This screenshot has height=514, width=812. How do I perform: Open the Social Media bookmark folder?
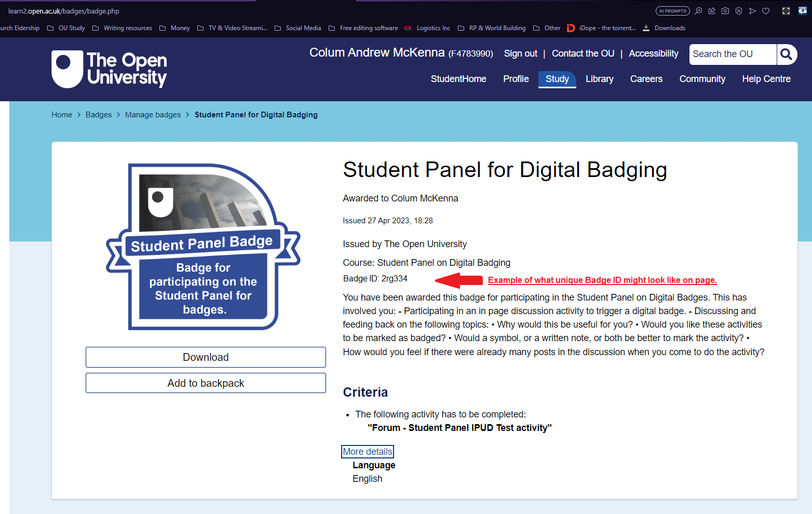pyautogui.click(x=297, y=28)
